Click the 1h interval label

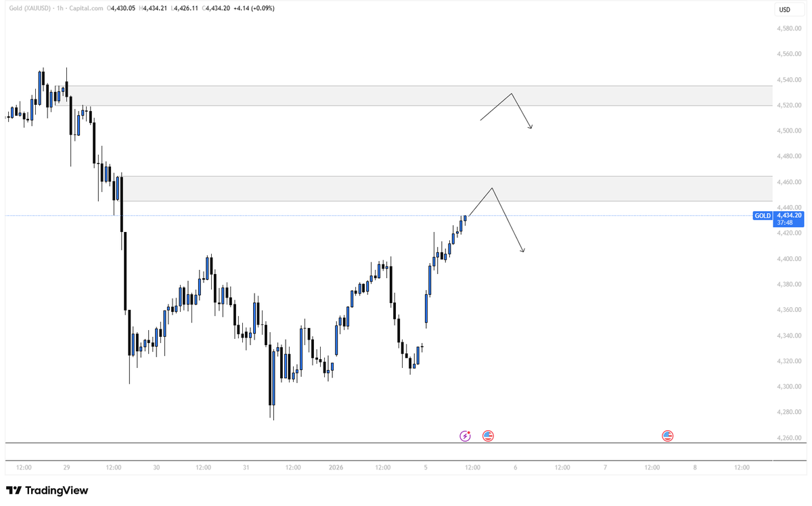(x=59, y=8)
